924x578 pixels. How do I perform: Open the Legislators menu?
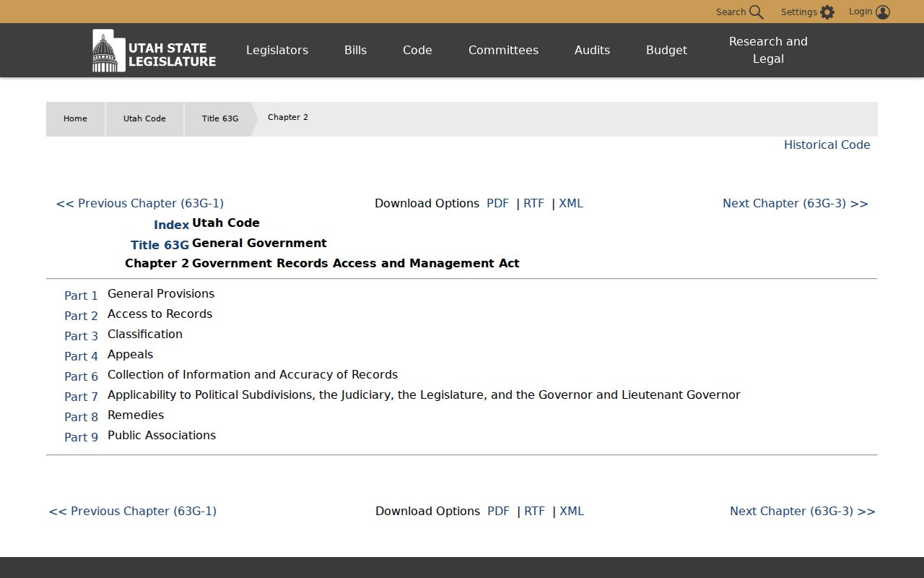277,50
